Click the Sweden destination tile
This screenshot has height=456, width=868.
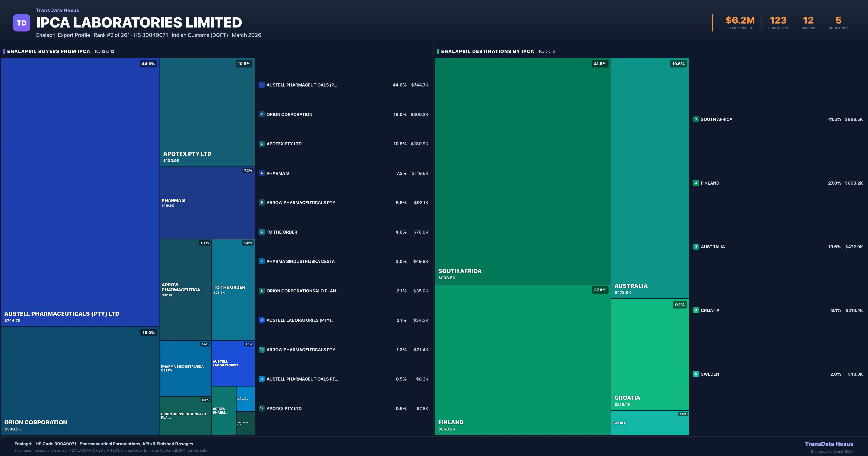650,423
